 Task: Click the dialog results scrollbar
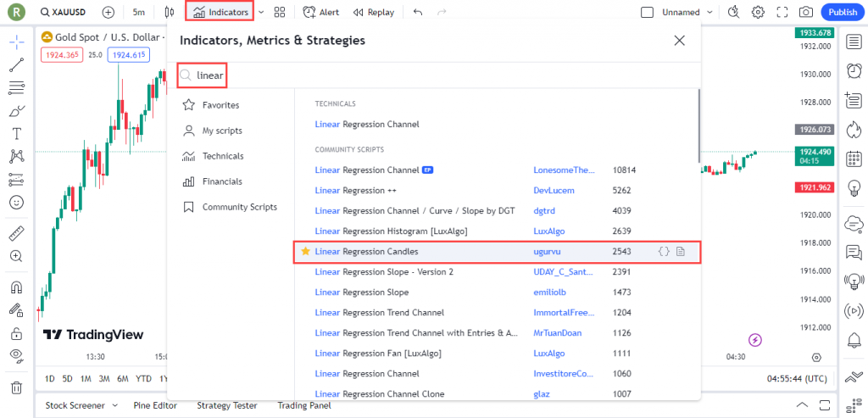698,125
